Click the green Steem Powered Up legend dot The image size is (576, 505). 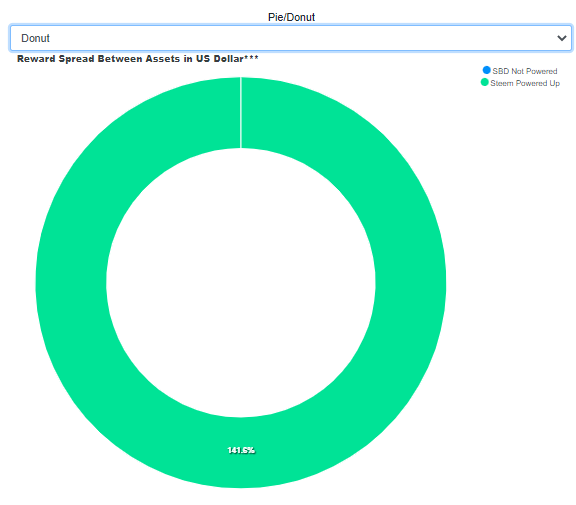coord(485,82)
